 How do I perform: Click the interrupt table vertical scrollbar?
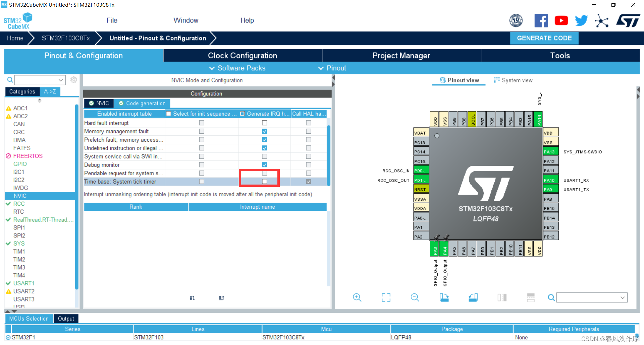coord(329,155)
